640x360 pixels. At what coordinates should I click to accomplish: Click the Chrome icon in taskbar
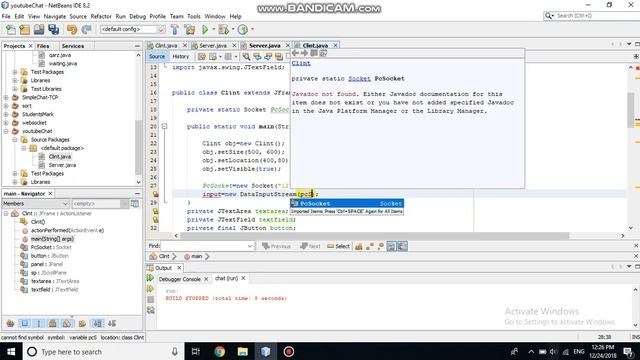220,351
